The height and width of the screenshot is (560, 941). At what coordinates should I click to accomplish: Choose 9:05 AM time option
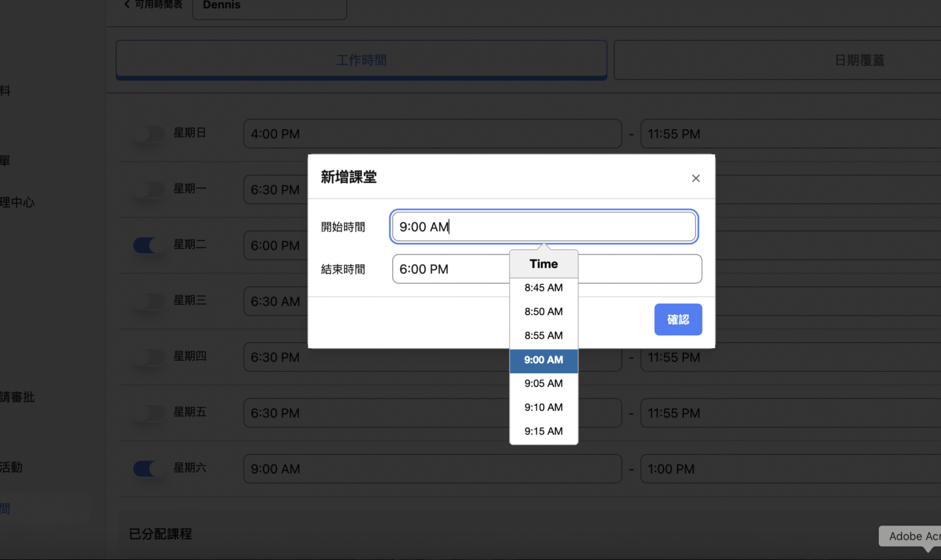[x=543, y=384]
